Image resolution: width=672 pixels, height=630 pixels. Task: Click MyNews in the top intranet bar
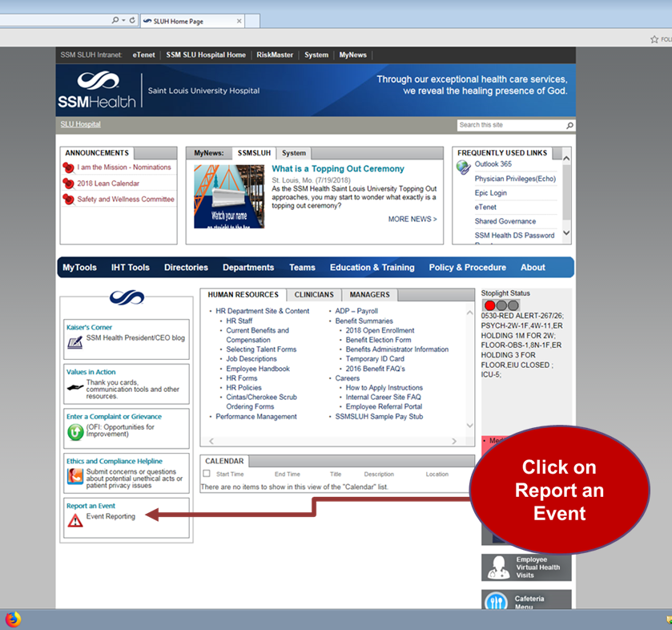tap(352, 55)
